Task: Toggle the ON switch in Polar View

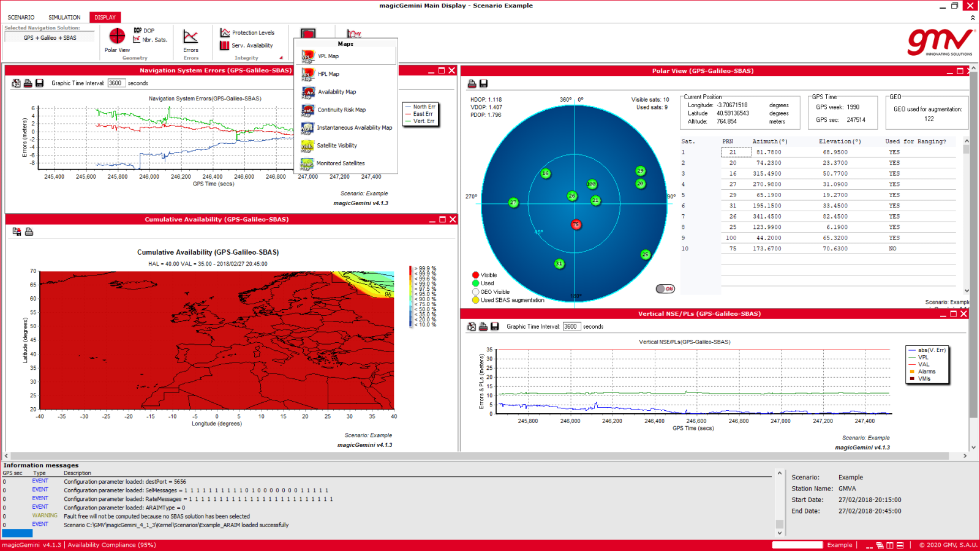Action: coord(665,288)
